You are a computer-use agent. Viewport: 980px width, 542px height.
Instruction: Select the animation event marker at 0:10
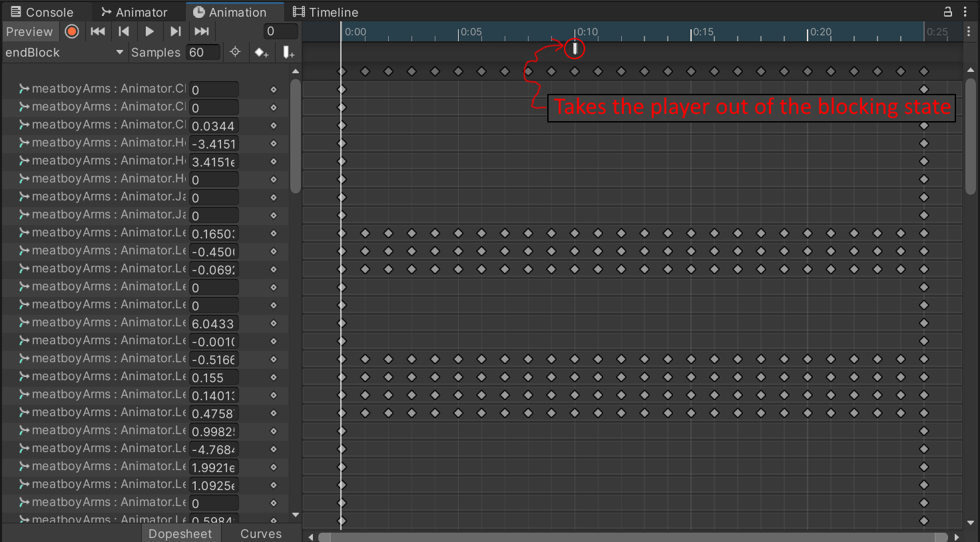(x=575, y=48)
